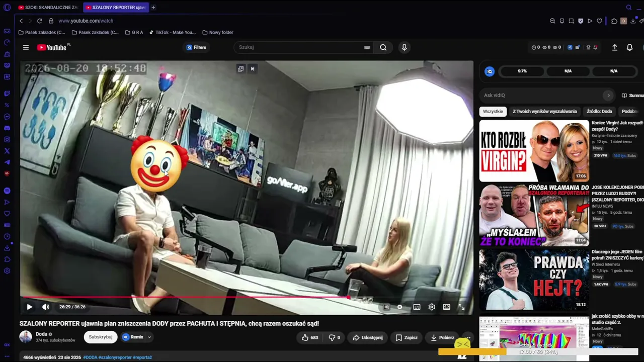Open the G R A bookmarks folder
Screen dimensions: 644x362
click(134, 33)
